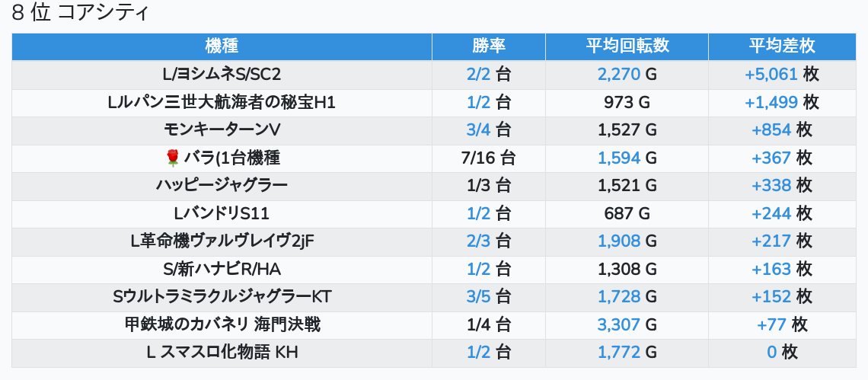
Task: Click the rose icon beside バラ
Action: click(172, 158)
